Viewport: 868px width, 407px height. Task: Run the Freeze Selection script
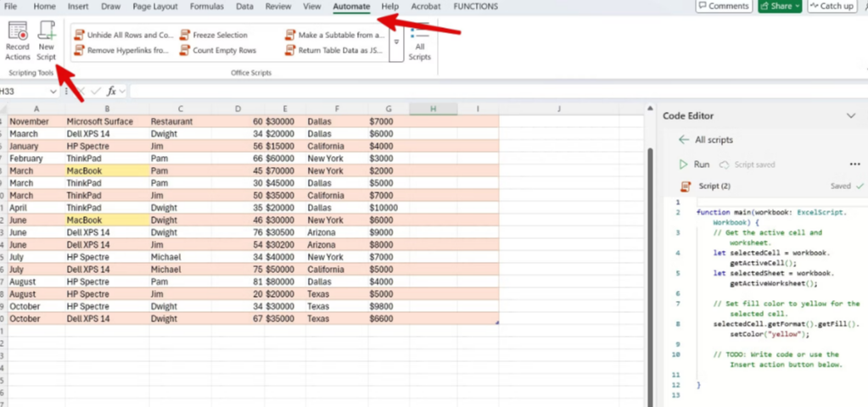pos(214,35)
